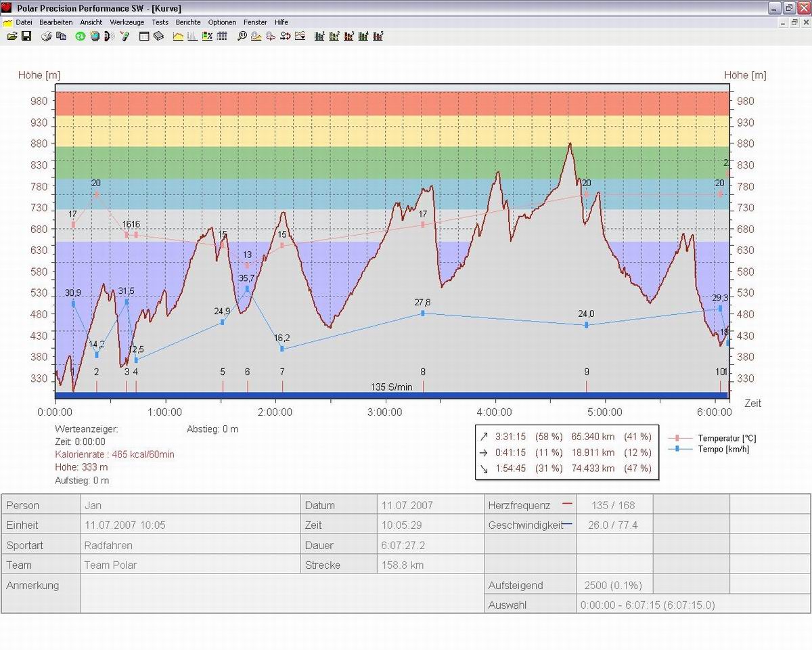
Task: Click the open folder icon in toolbar
Action: [12, 36]
